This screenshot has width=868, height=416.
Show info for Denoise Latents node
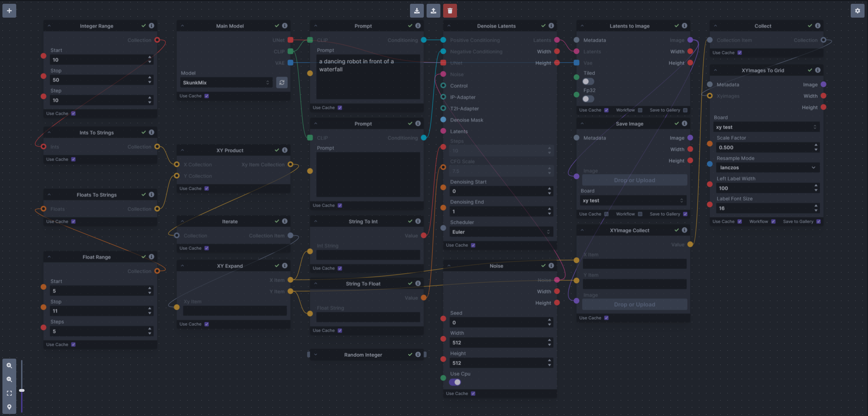click(551, 26)
